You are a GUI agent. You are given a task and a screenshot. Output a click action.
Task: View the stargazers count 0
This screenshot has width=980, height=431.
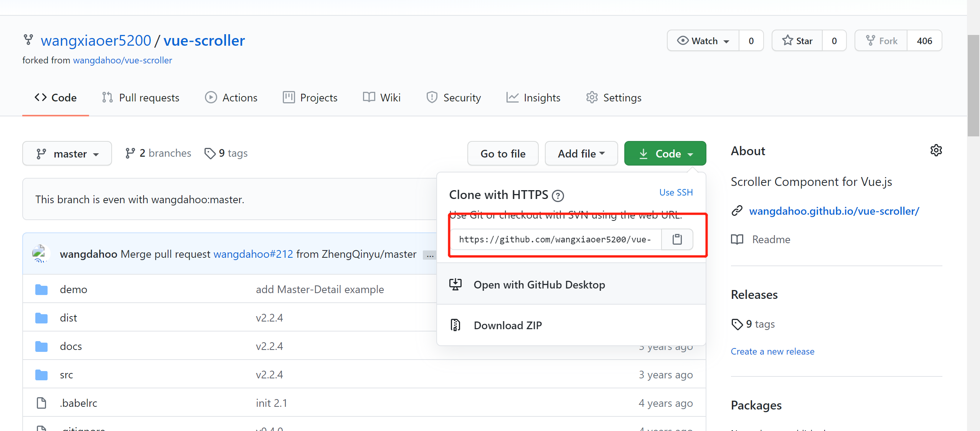click(x=834, y=41)
